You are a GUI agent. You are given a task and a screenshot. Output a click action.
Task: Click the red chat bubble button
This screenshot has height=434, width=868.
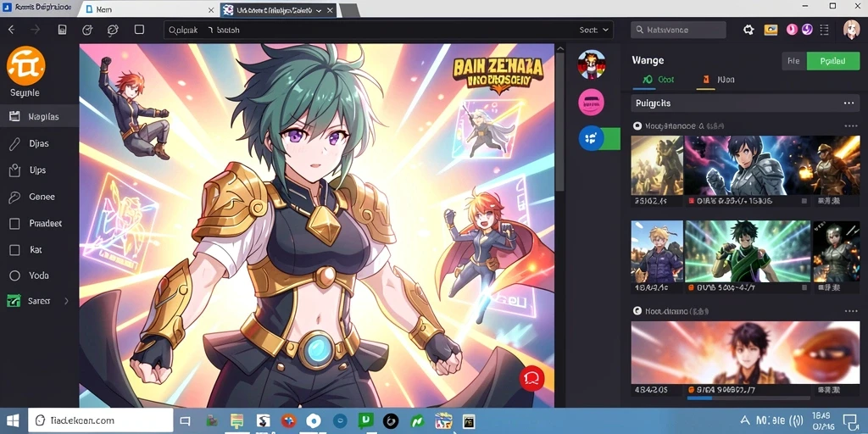(531, 379)
